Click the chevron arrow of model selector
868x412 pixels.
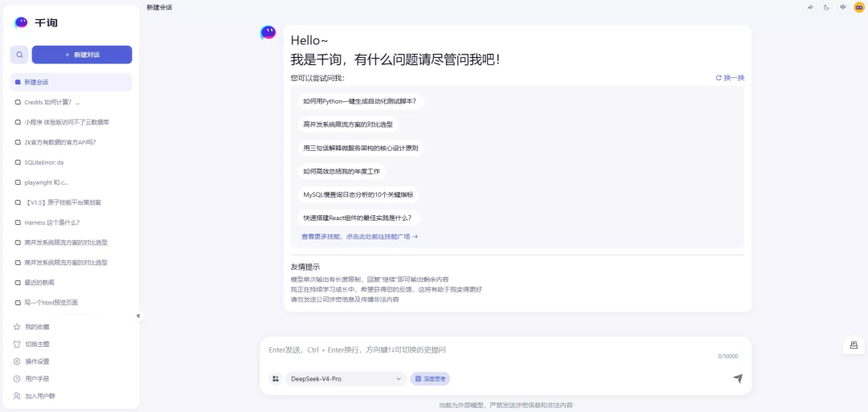point(398,379)
